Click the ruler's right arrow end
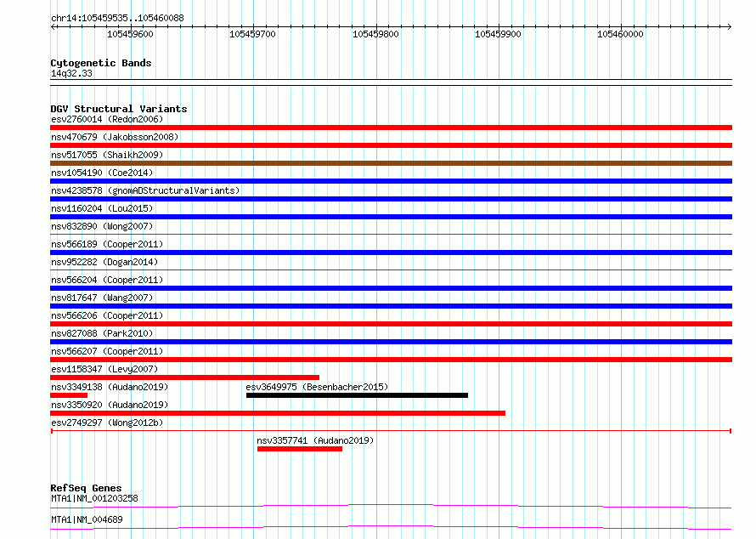 (729, 26)
